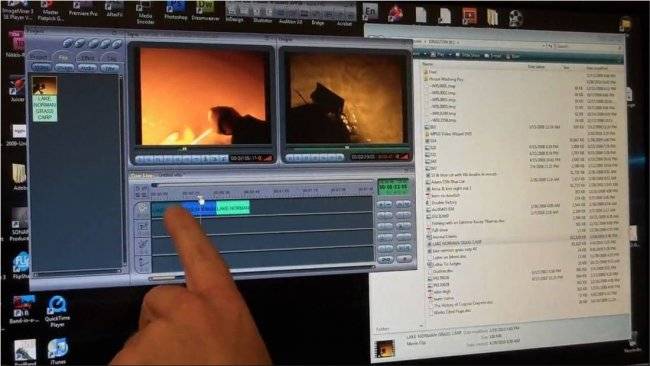650x366 pixels.
Task: Click Play in the Explorer toolbar
Action: tap(437, 55)
